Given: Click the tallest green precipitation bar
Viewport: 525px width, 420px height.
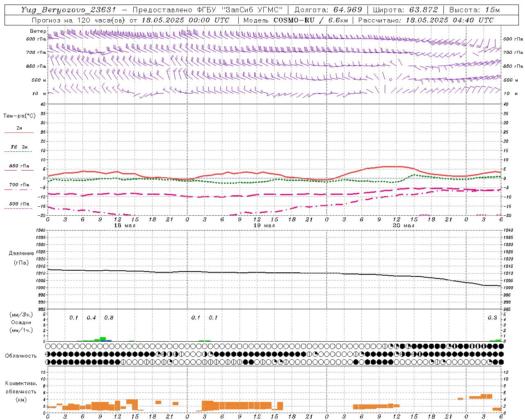Looking at the screenshot, I should [103, 339].
